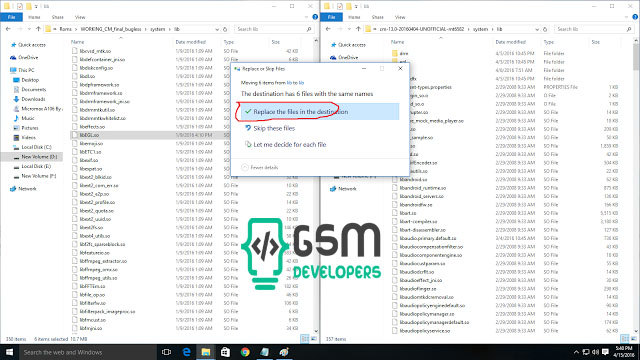
Task: Open Windows Store from taskbar
Action: [225, 352]
